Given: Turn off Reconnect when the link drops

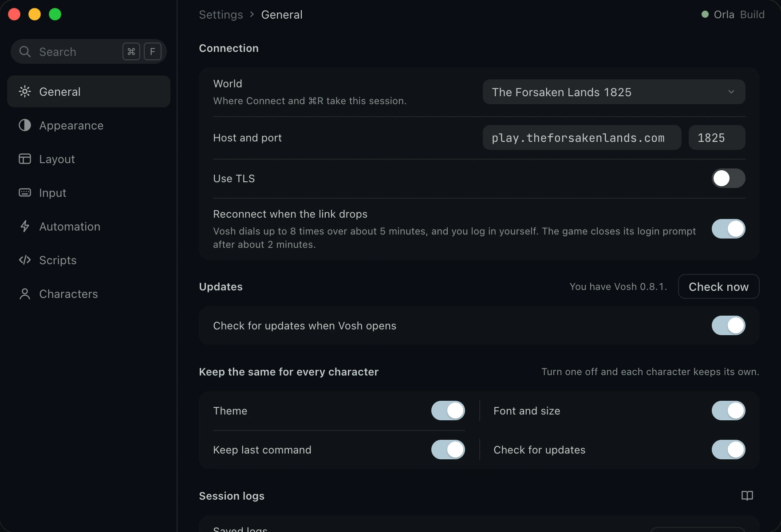Looking at the screenshot, I should tap(729, 229).
